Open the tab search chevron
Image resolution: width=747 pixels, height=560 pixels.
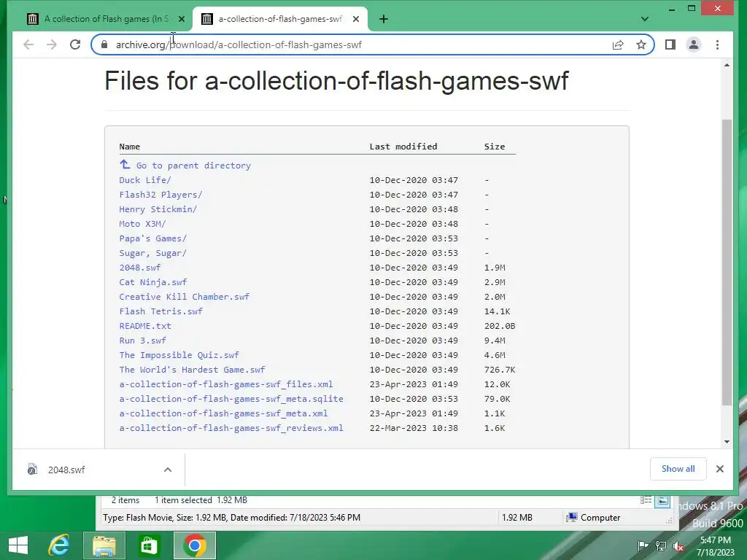point(645,19)
